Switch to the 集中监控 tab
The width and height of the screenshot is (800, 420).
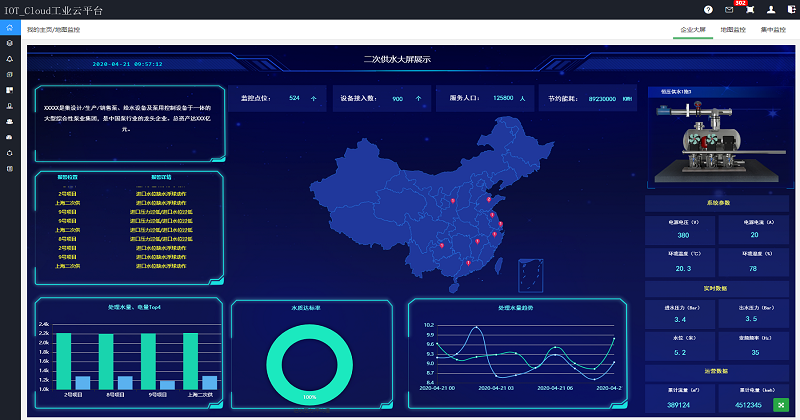click(773, 30)
